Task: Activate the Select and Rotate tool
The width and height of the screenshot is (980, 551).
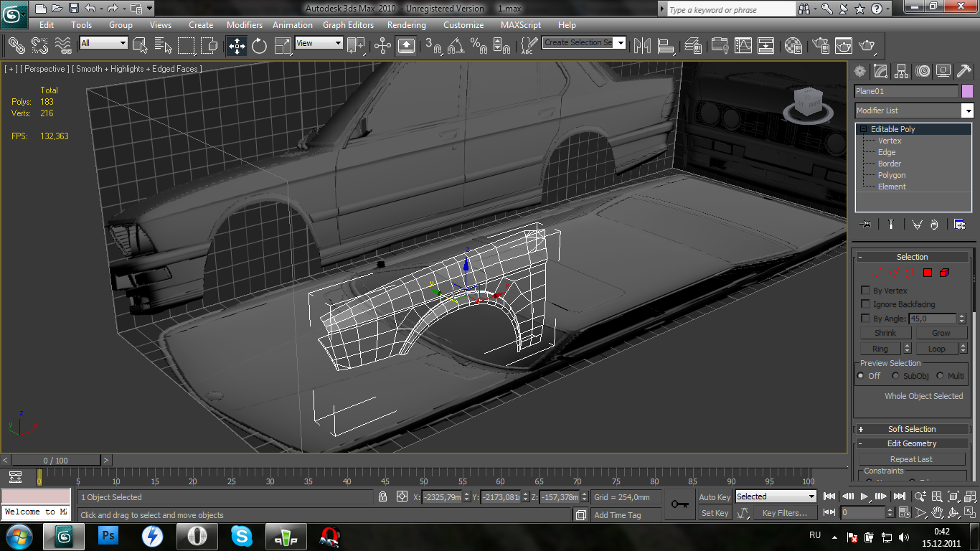Action: pyautogui.click(x=259, y=46)
